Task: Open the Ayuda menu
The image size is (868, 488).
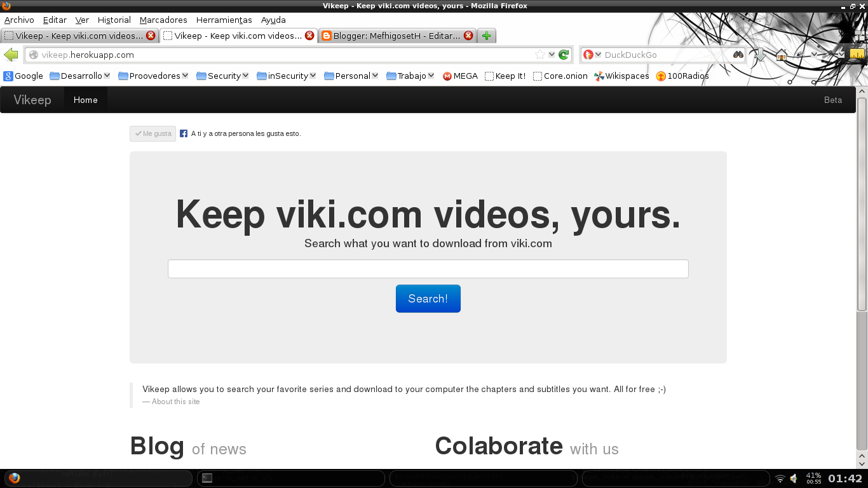Action: click(273, 20)
